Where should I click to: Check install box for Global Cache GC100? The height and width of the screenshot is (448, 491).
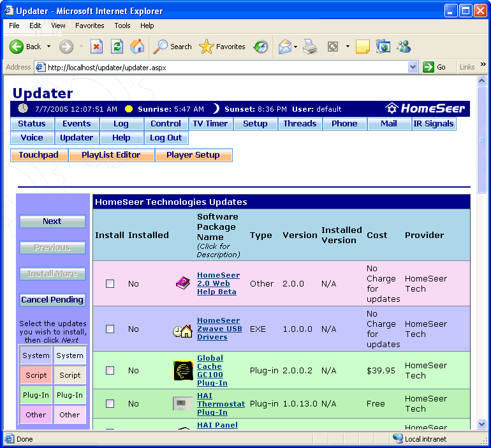[110, 370]
